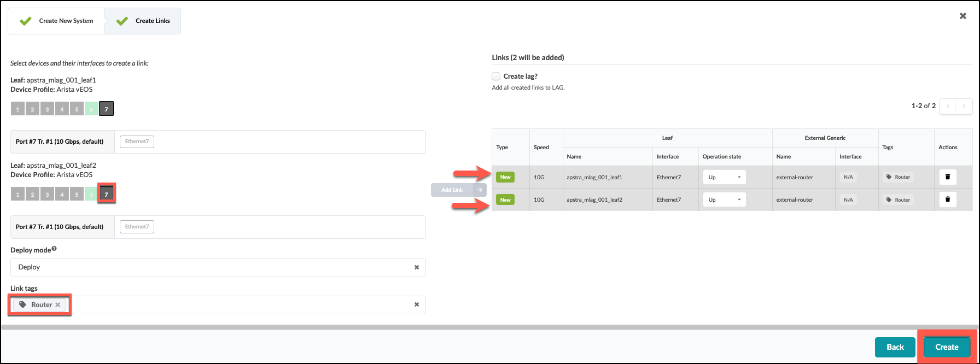
Task: Delete the apstra_mlag_001_leaf1 link row
Action: click(948, 177)
